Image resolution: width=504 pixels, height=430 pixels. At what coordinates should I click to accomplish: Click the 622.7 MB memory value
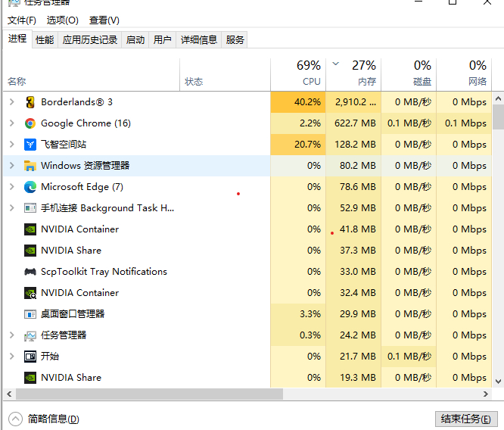(355, 123)
